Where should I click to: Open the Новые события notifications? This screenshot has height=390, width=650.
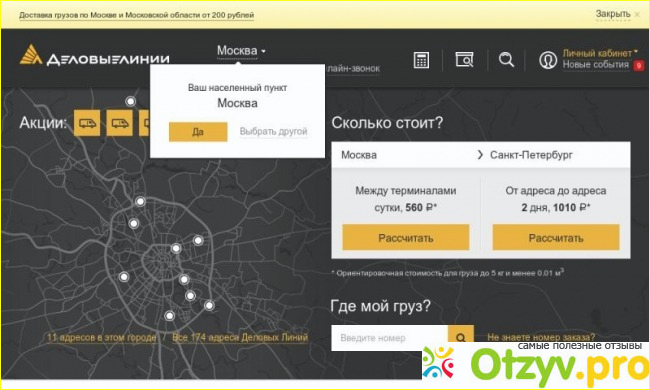tap(596, 65)
